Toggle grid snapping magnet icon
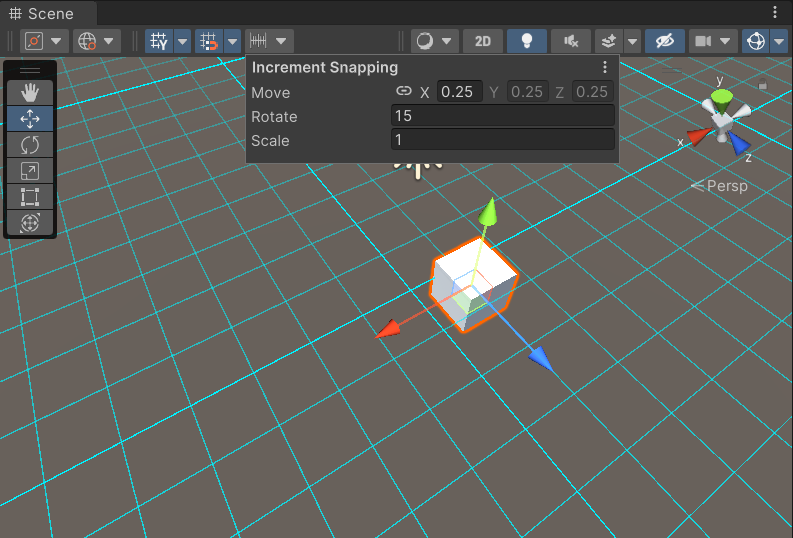This screenshot has height=538, width=793. coord(208,41)
